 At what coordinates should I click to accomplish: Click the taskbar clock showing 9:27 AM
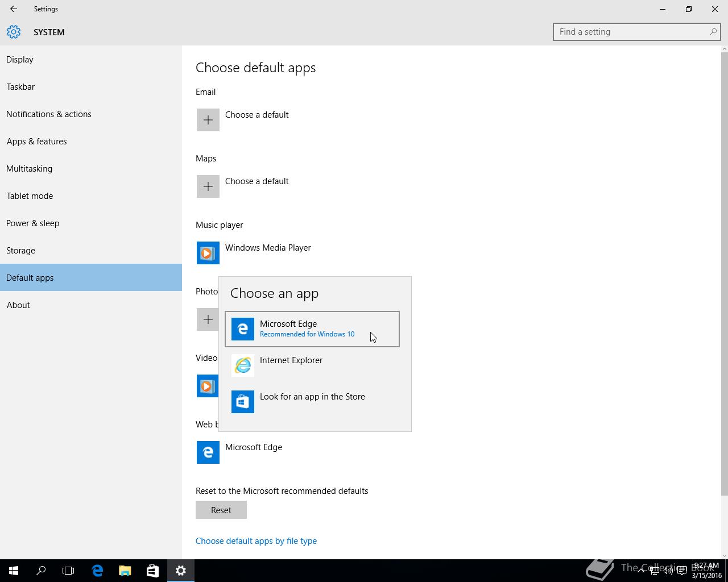coord(706,571)
